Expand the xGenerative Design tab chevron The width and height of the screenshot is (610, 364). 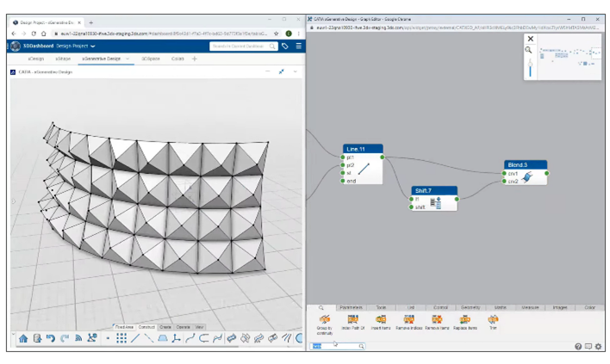128,59
